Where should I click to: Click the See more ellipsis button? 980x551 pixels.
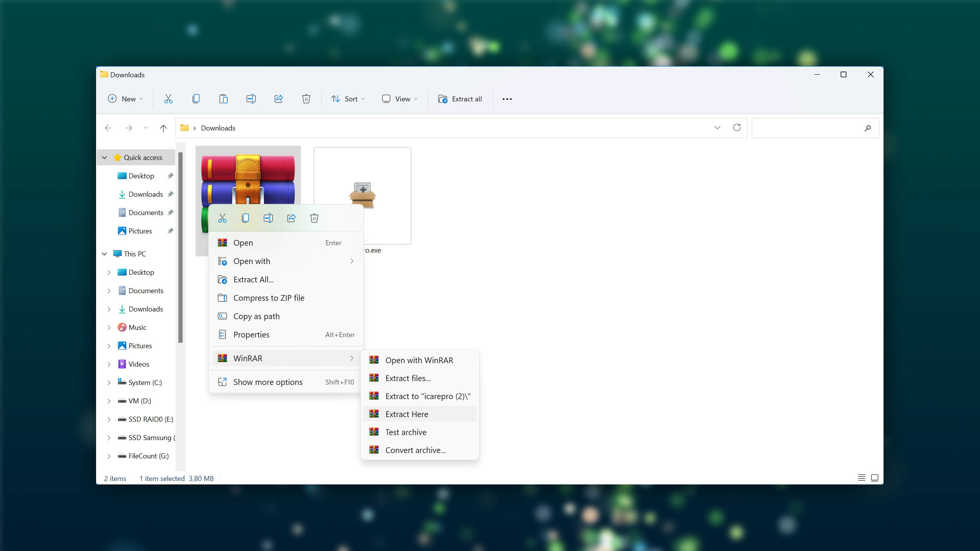[x=507, y=99]
